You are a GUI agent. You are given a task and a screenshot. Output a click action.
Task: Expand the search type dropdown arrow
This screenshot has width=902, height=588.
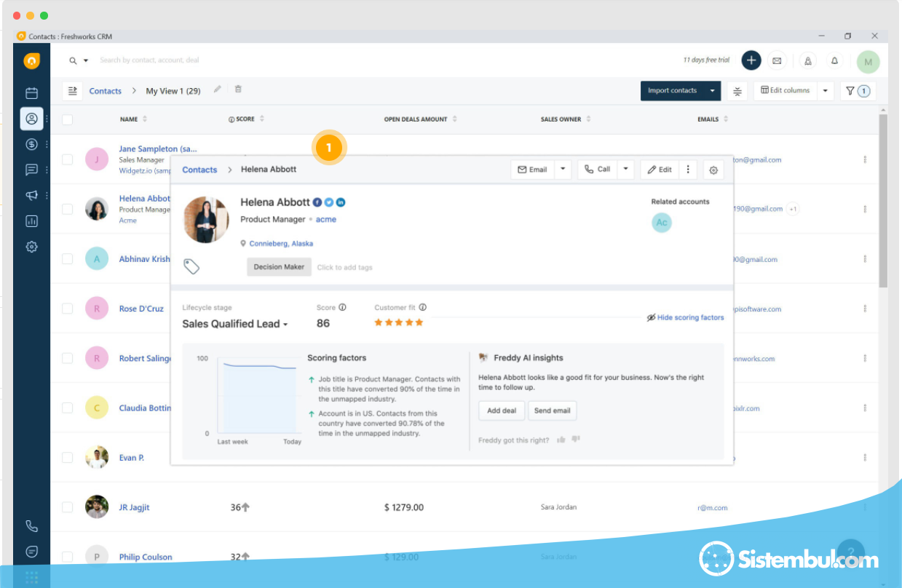click(x=86, y=60)
